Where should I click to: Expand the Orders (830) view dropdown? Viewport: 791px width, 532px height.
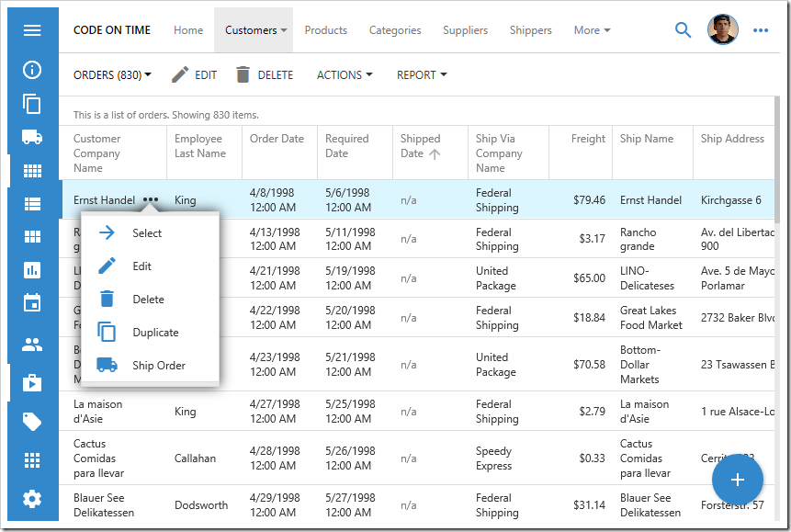point(112,75)
